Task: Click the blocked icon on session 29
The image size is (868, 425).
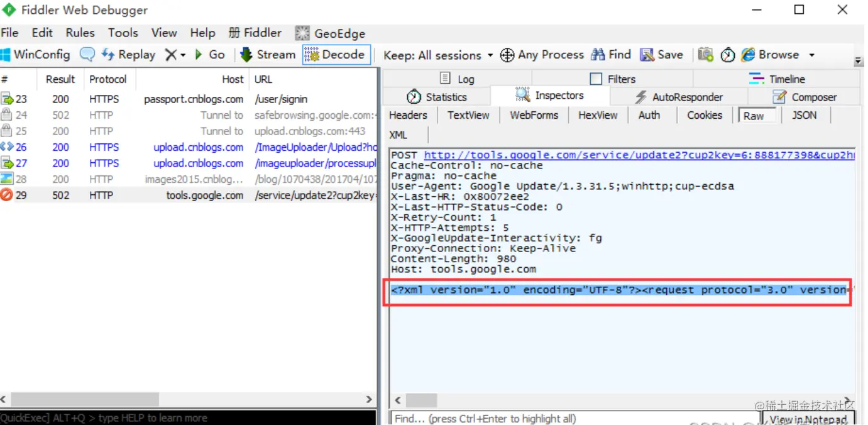Action: 7,195
